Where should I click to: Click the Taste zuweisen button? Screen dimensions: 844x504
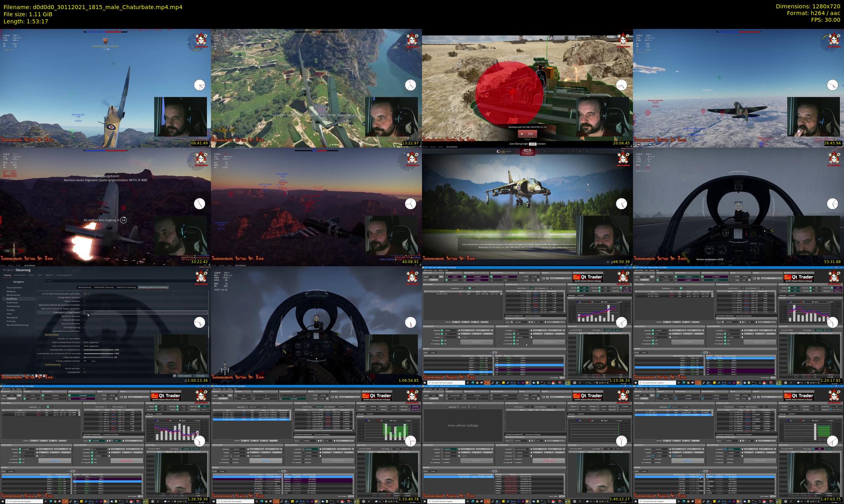coord(184,376)
